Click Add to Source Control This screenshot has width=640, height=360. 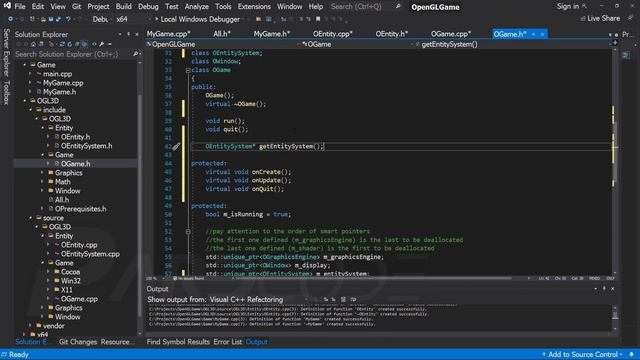582,354
